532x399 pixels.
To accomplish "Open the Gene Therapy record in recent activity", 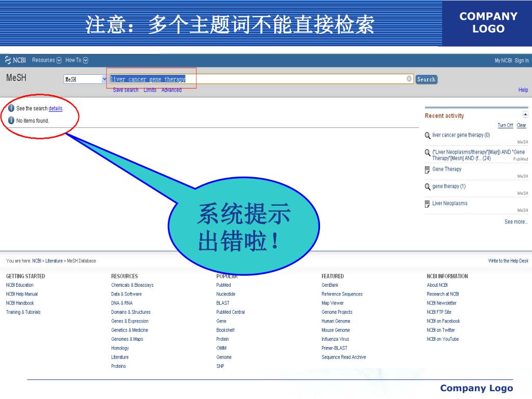I will (x=446, y=169).
